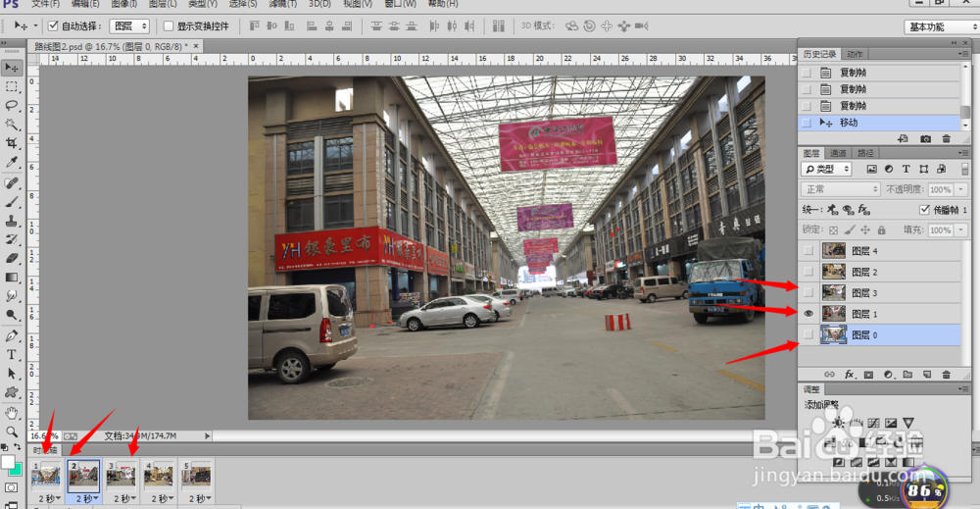980x509 pixels.
Task: Open frame 5 delay 2秒 dropdown
Action: click(199, 498)
